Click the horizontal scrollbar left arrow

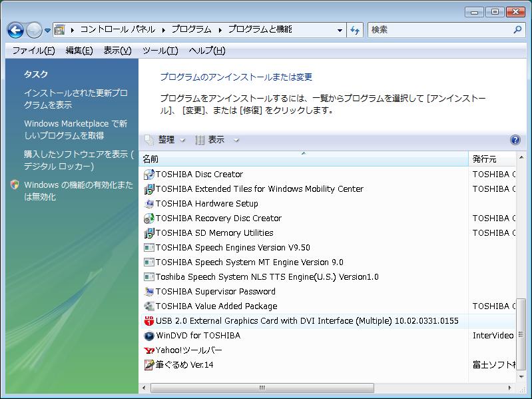(x=144, y=388)
